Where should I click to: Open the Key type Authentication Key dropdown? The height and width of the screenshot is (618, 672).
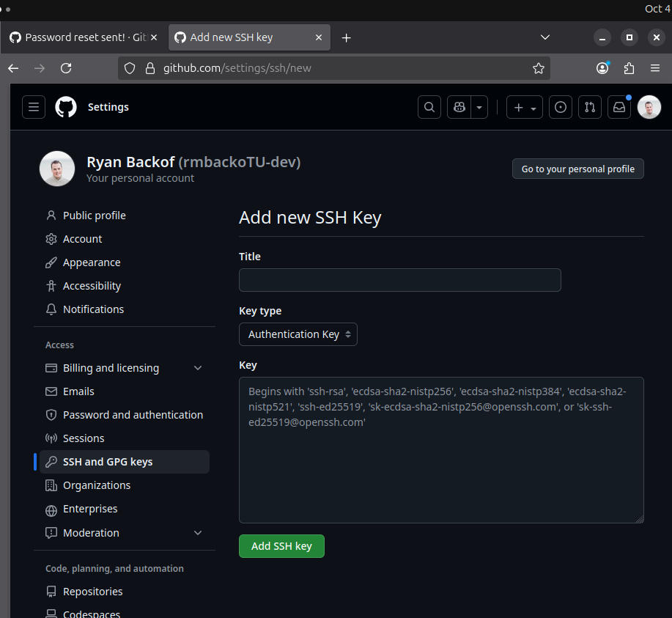point(298,334)
